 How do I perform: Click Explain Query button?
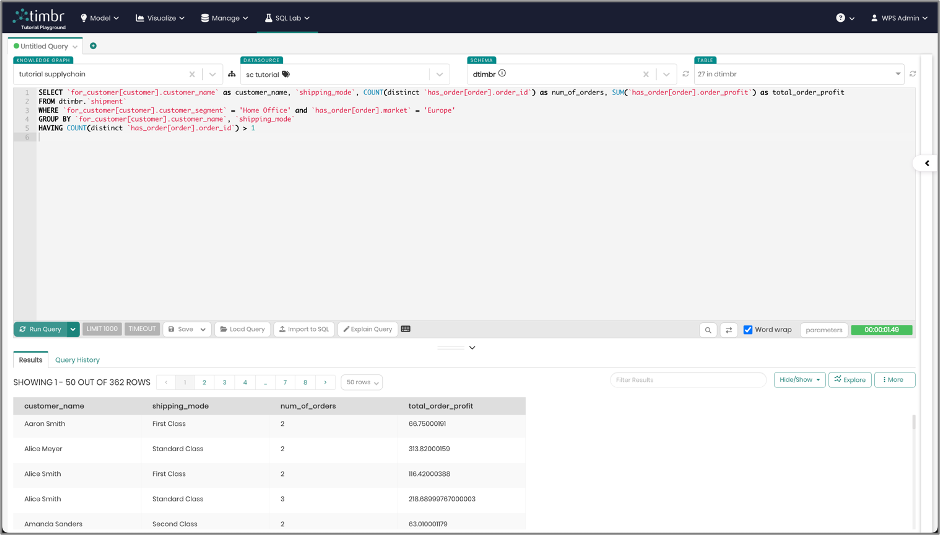[367, 329]
